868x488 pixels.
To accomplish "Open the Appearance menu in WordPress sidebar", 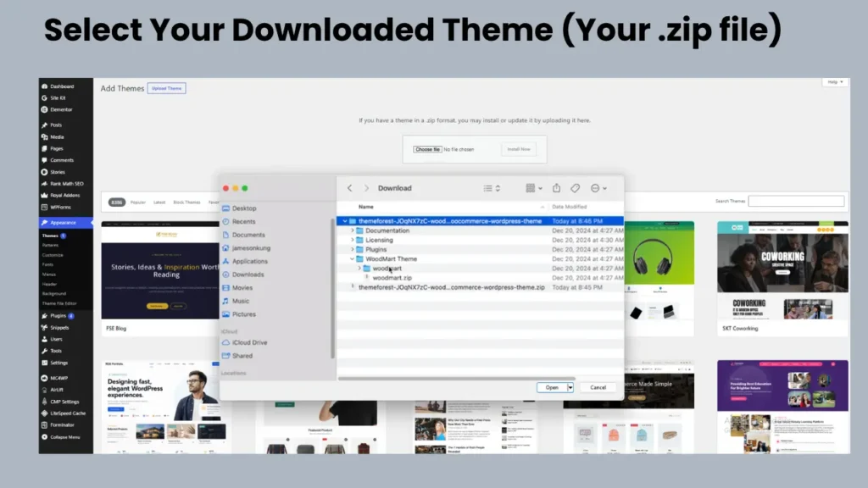I will pos(63,223).
